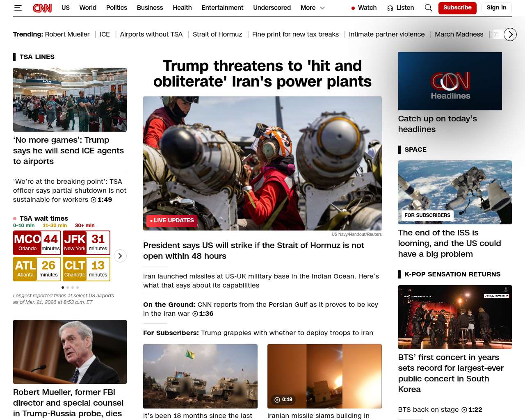525x420 pixels.
Task: Read Iranian missile slams building story
Action: (x=318, y=416)
